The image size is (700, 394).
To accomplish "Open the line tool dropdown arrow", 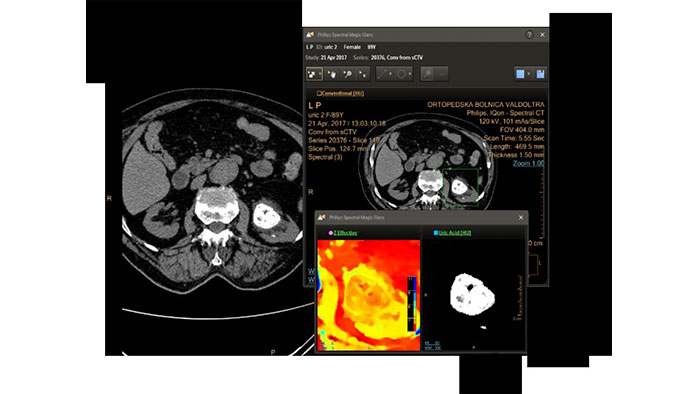I will [x=391, y=74].
